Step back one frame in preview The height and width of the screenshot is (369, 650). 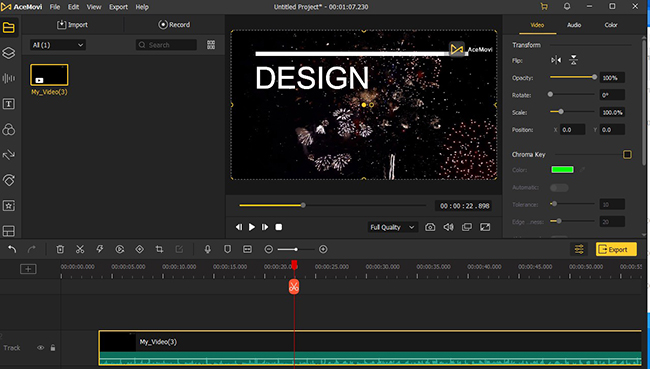pyautogui.click(x=239, y=227)
